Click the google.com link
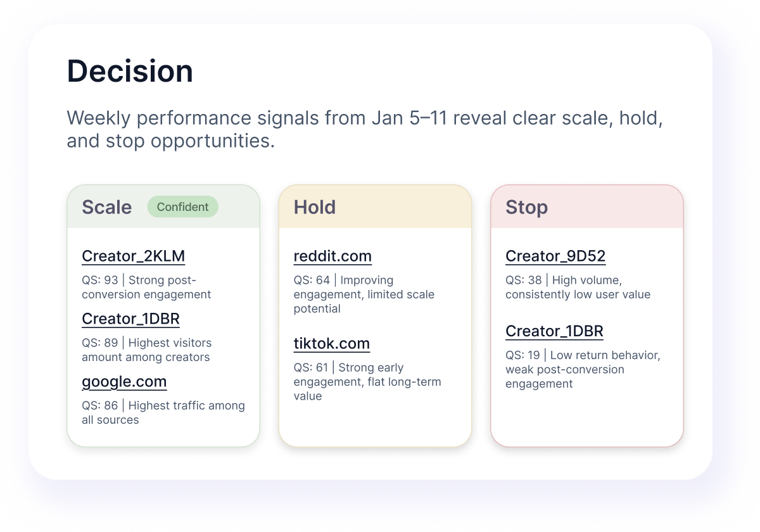 coord(124,382)
